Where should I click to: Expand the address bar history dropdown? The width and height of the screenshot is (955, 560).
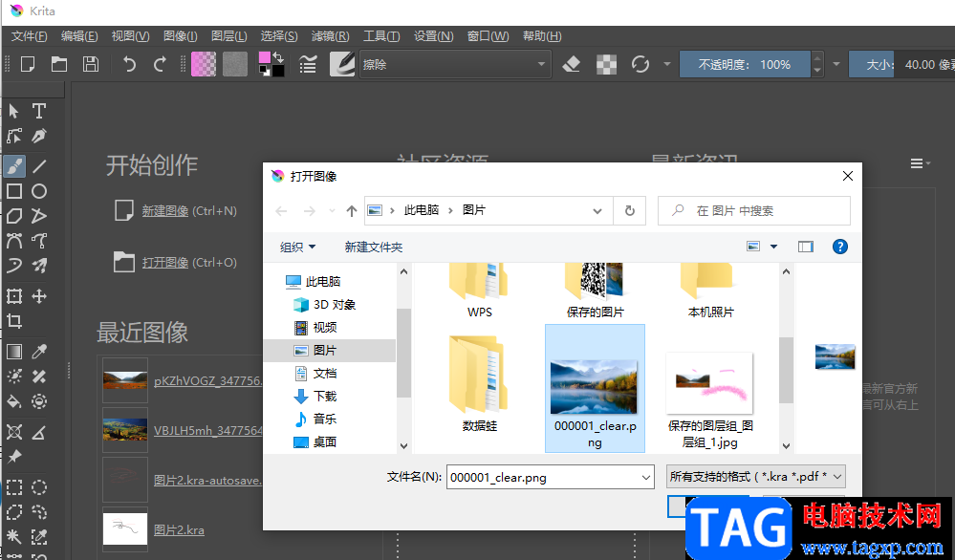tap(597, 210)
